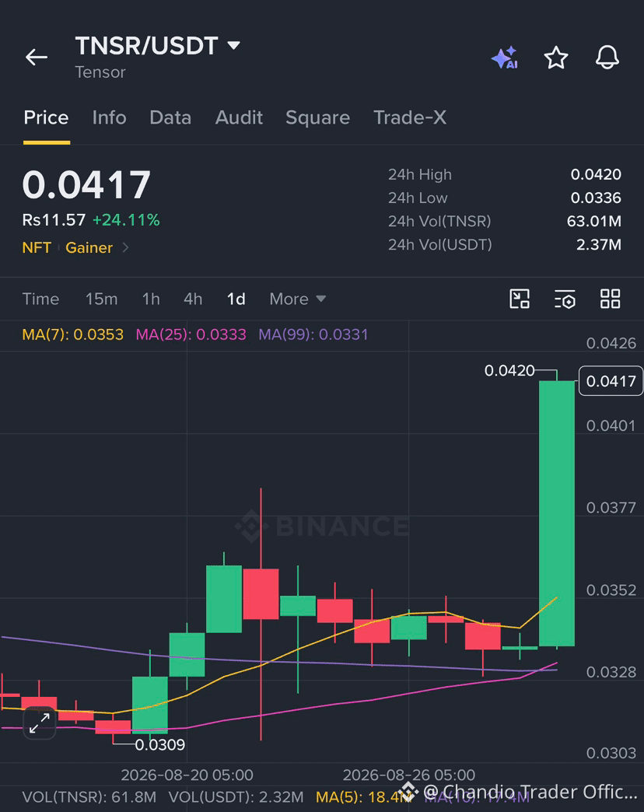644x812 pixels.
Task: Expand chart to fullscreen
Action: [x=40, y=723]
